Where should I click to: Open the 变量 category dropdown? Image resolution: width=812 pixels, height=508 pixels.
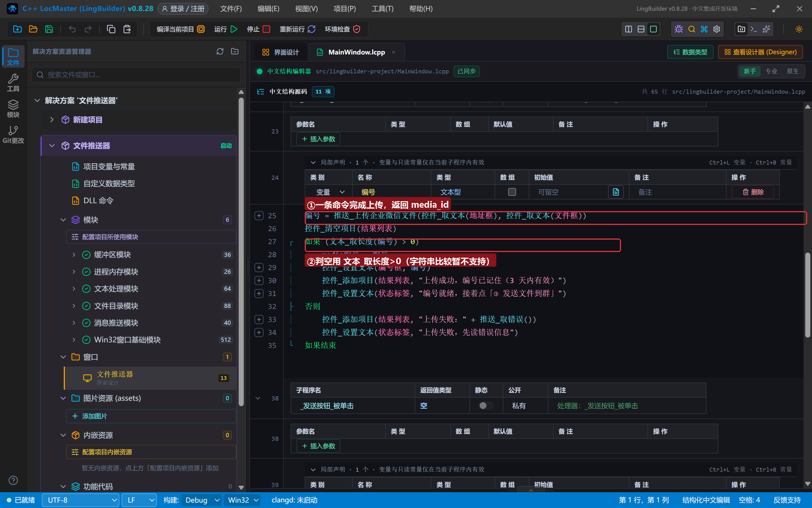click(330, 192)
